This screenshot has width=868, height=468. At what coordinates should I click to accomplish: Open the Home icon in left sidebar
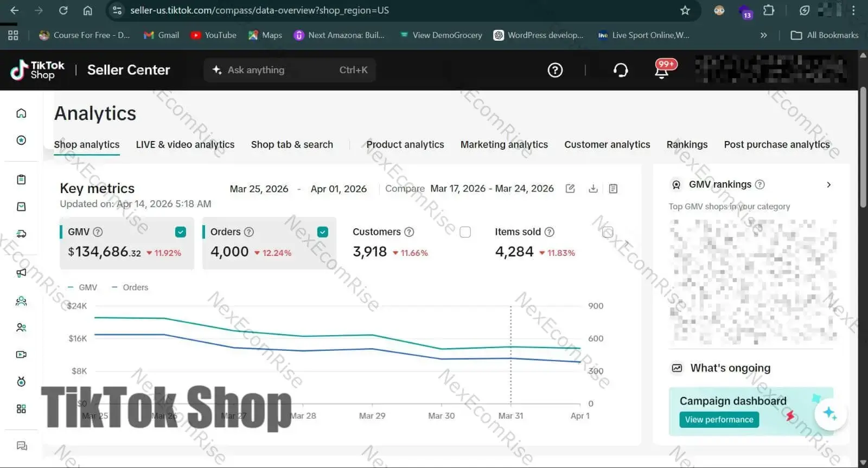(21, 113)
